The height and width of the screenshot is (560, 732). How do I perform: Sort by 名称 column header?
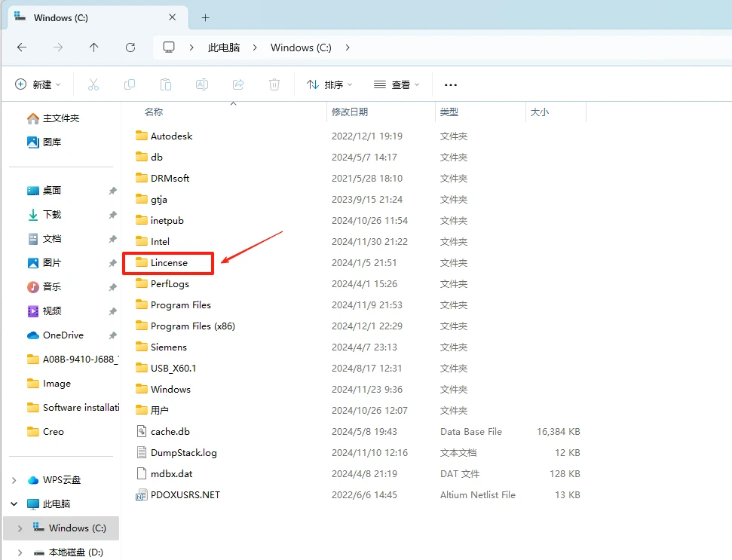click(154, 112)
